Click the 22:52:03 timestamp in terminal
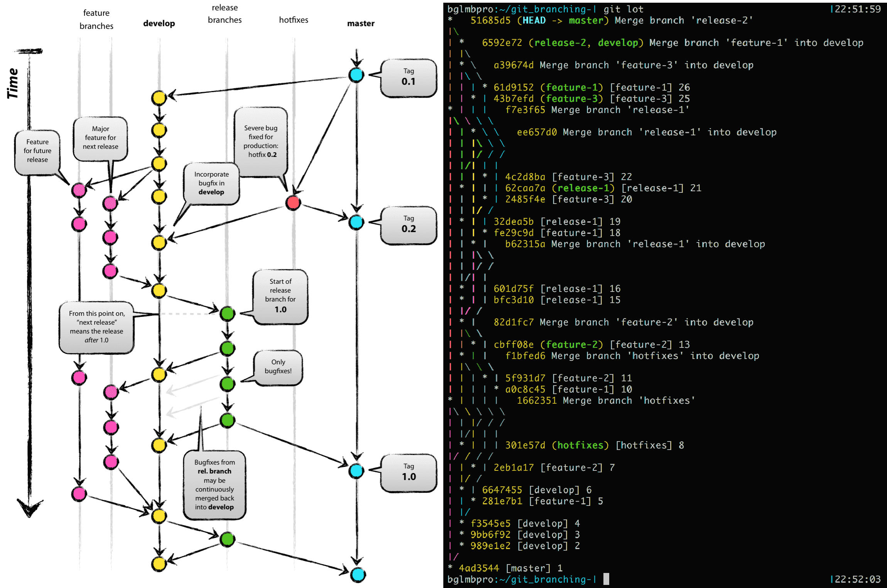 858,579
